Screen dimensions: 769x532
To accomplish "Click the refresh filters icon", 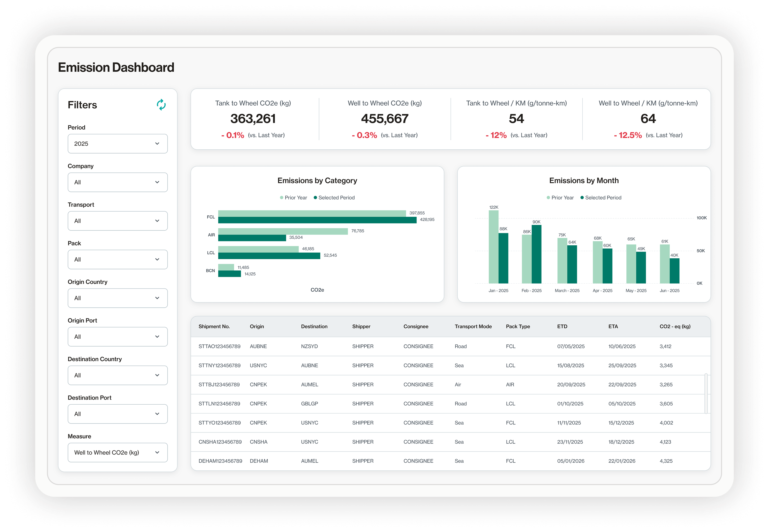I will [161, 105].
